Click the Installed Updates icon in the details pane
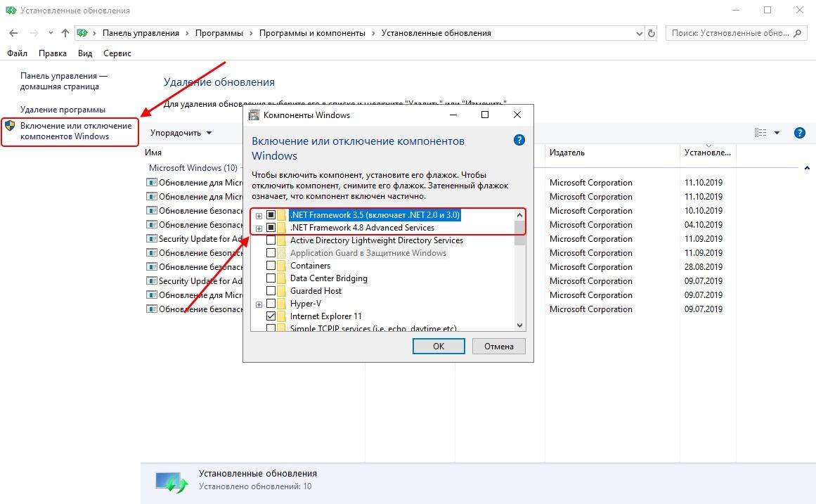 [x=171, y=482]
